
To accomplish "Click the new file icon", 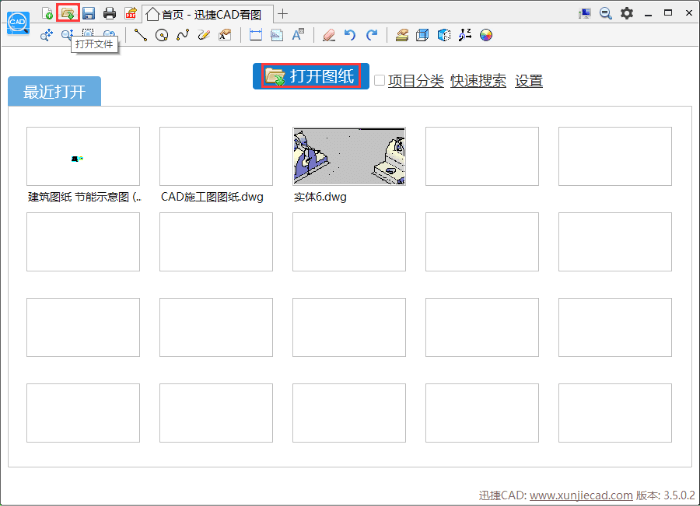I will point(47,13).
